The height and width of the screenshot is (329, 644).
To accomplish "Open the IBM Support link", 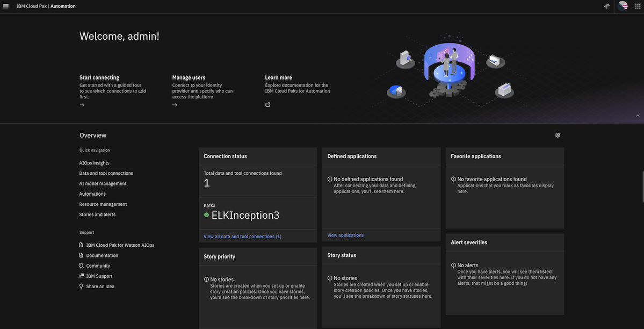I will (99, 276).
